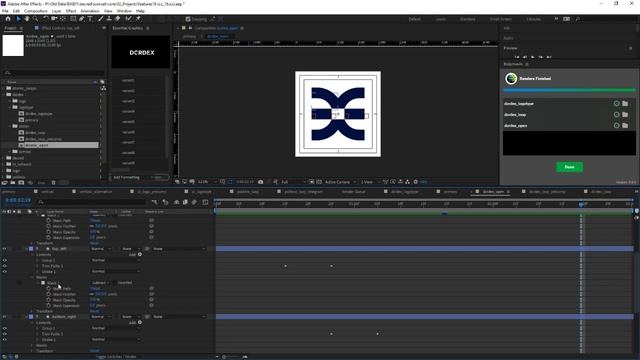Click the graph editor icon in timeline
The image size is (640, 360).
tap(205, 202)
